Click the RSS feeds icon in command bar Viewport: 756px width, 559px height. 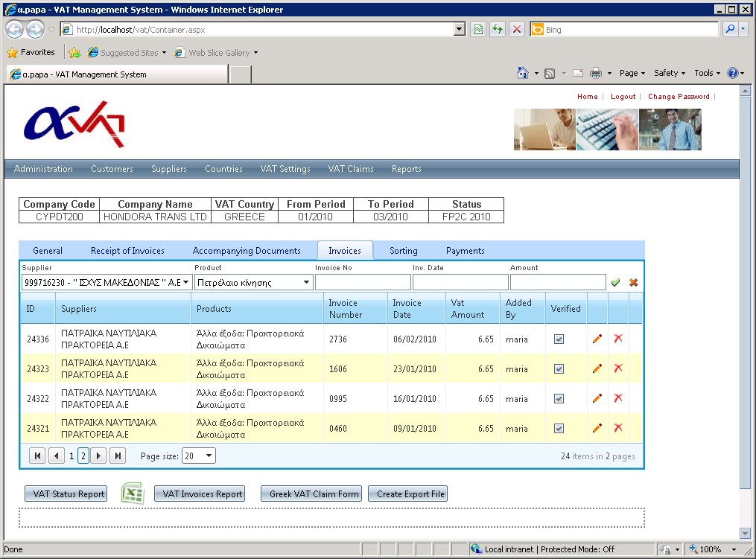(x=550, y=73)
